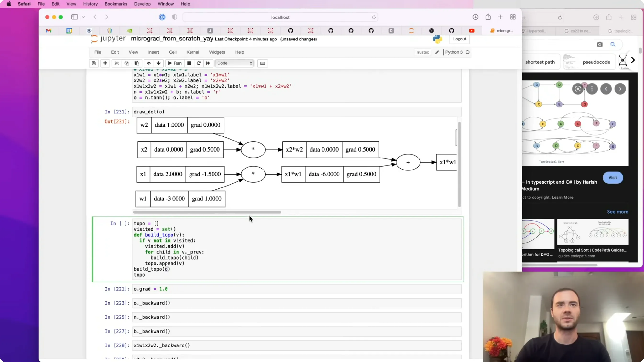Open the Jupyter Insert menu

click(153, 52)
